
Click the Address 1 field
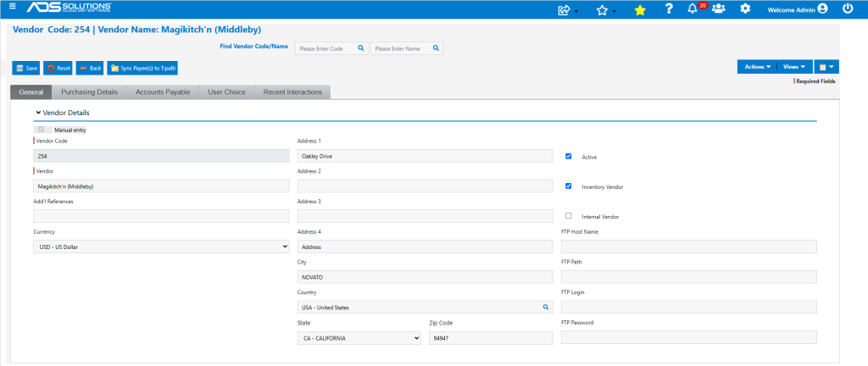(x=426, y=157)
